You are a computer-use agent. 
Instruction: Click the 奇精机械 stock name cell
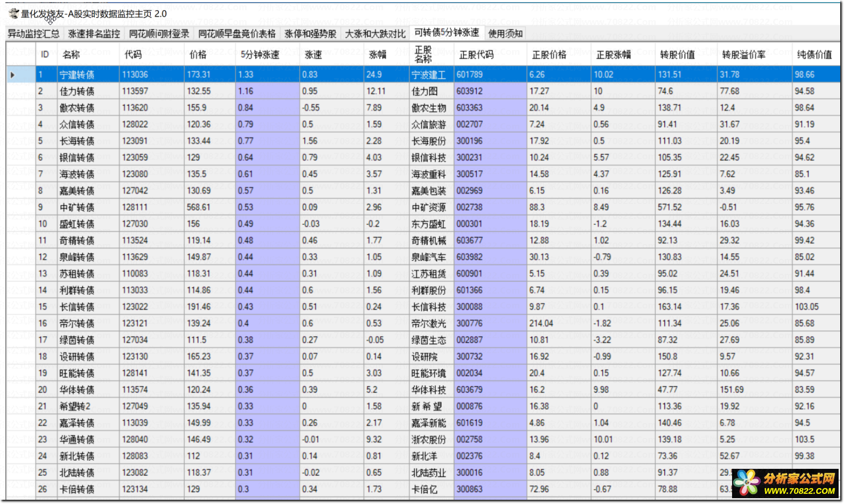pyautogui.click(x=431, y=240)
